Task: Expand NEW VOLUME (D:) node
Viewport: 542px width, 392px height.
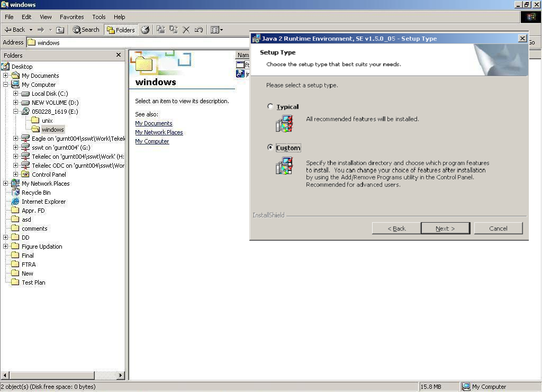Action: [15, 102]
